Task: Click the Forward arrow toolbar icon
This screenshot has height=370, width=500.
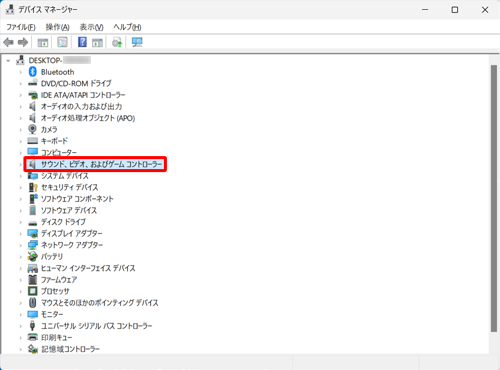Action: pos(23,42)
